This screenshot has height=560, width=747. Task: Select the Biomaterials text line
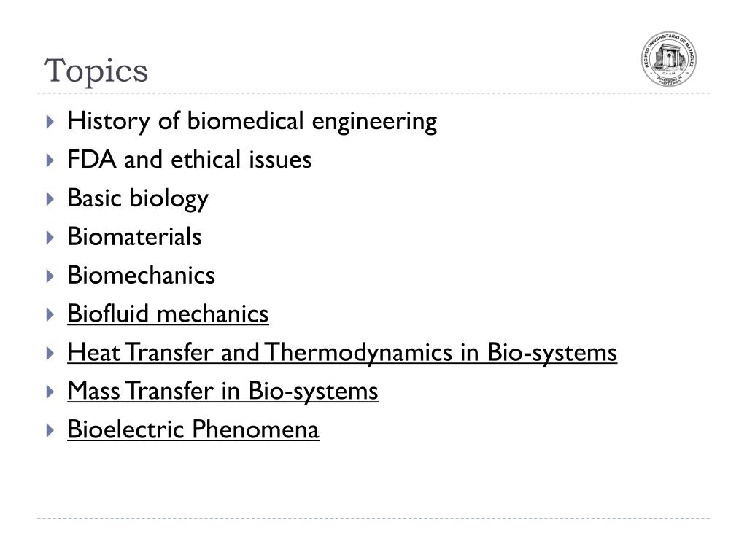click(135, 237)
